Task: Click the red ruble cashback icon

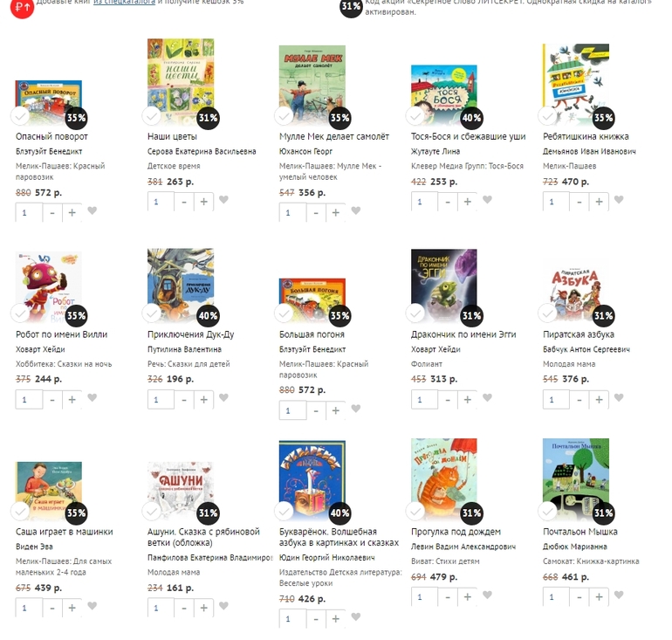Action: 22,7
